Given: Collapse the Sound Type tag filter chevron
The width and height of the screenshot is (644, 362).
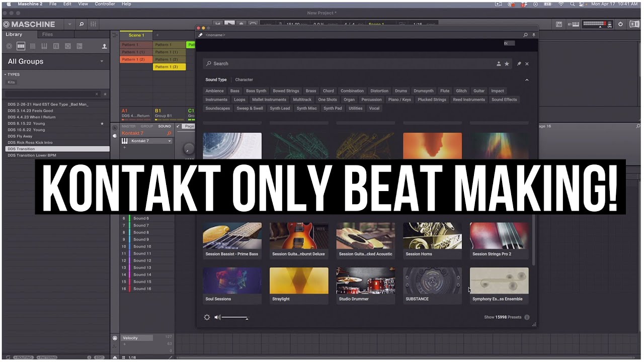Looking at the screenshot, I should pyautogui.click(x=527, y=80).
